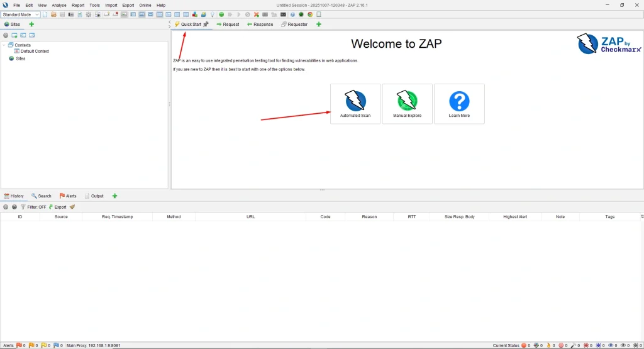
Task: Start an Automated Scan
Action: point(355,103)
